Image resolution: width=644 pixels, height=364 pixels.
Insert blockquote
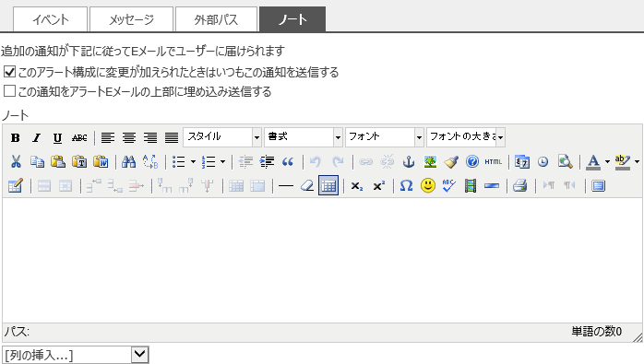288,161
